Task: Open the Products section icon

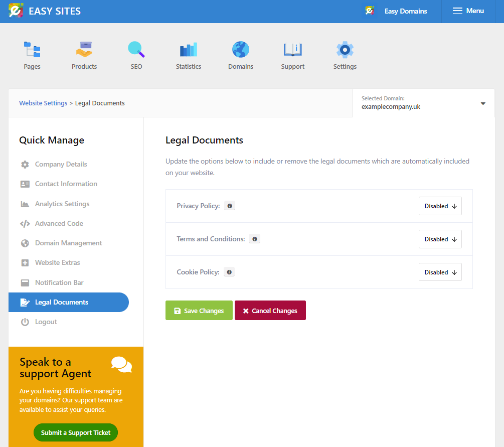Action: (84, 50)
